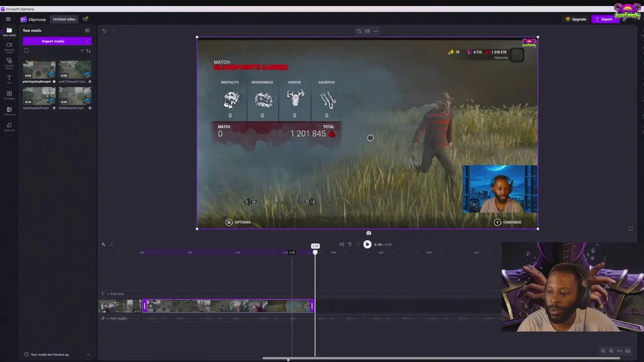The height and width of the screenshot is (362, 644).
Task: Select the bh49bzxiantk.mp4 thumbnail
Action: point(75,96)
